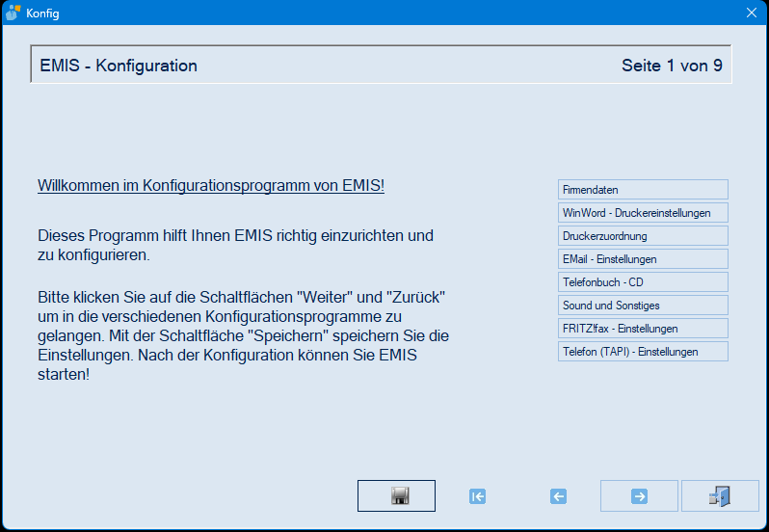The height and width of the screenshot is (532, 769).
Task: Open FRITZ!fax - Einstellungen section
Action: point(643,328)
